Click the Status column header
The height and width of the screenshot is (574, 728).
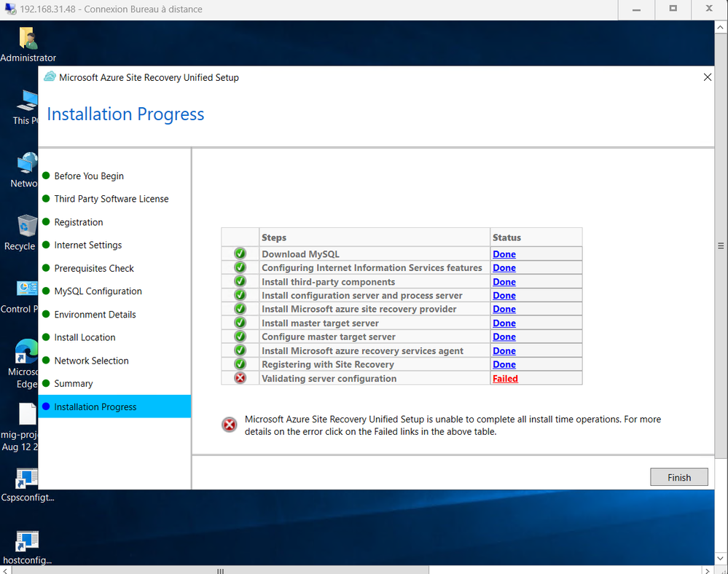[536, 237]
